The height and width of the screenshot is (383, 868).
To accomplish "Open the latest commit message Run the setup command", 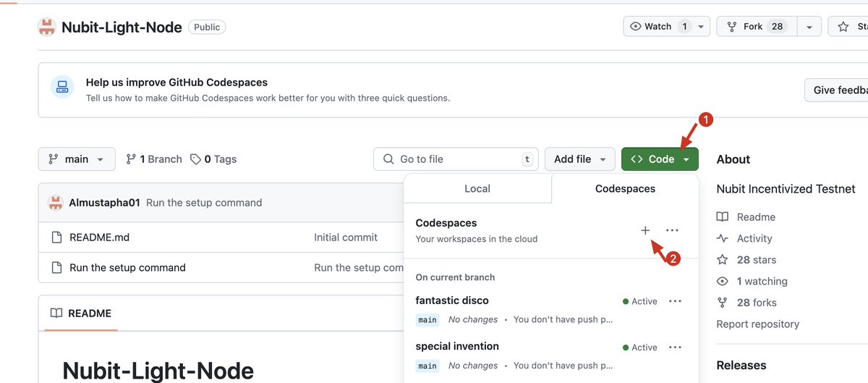I will coord(204,203).
